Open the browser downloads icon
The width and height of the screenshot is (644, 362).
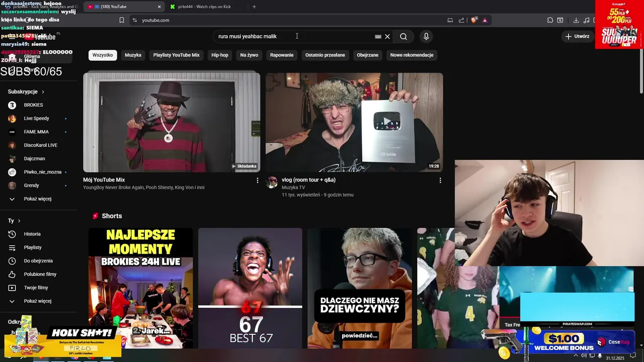point(576,20)
